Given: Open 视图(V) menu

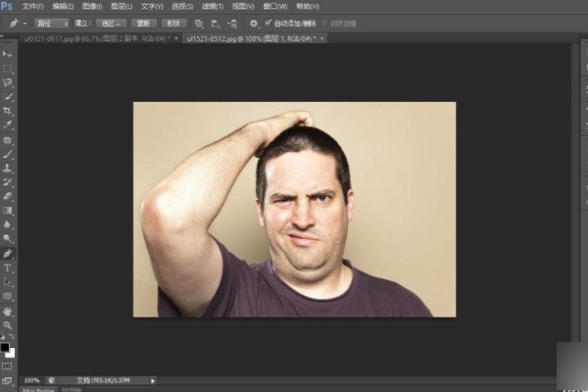Looking at the screenshot, I should pos(243,7).
